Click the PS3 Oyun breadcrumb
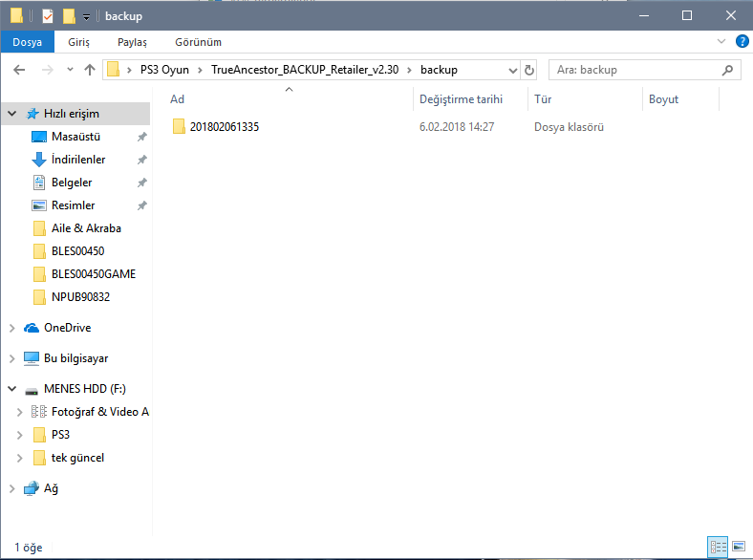Image resolution: width=753 pixels, height=560 pixels. click(x=164, y=70)
